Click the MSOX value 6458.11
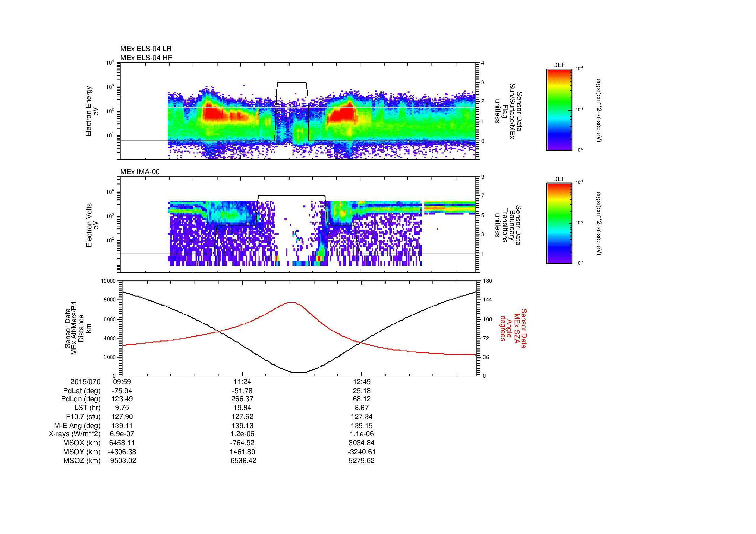 pyautogui.click(x=122, y=443)
